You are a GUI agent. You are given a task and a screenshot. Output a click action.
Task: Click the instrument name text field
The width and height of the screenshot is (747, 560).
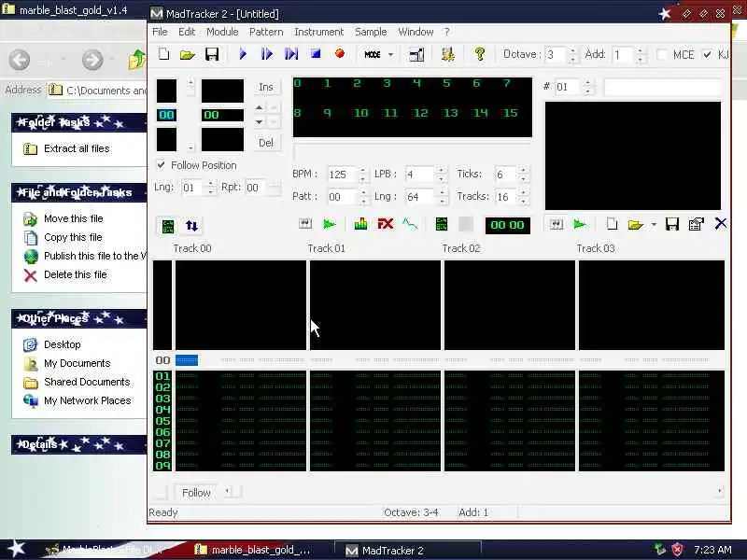(x=662, y=87)
